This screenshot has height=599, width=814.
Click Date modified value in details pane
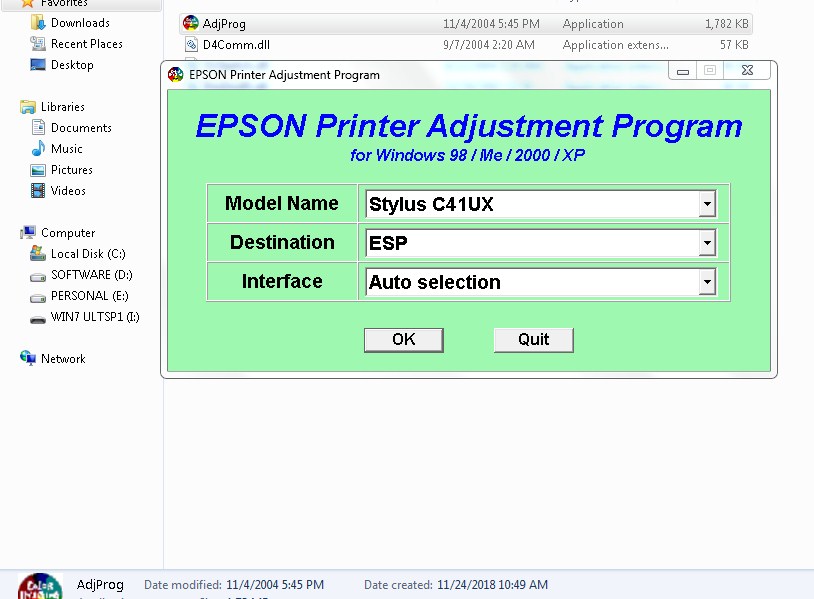275,585
